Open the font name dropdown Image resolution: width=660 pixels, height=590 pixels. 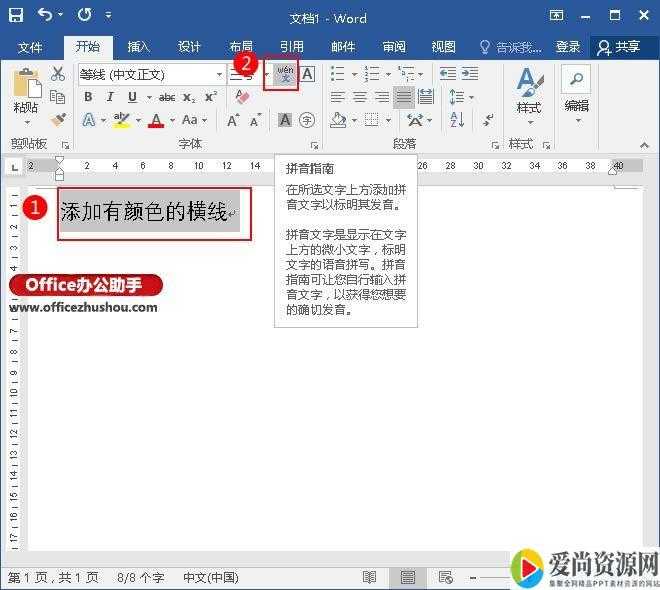tap(219, 75)
